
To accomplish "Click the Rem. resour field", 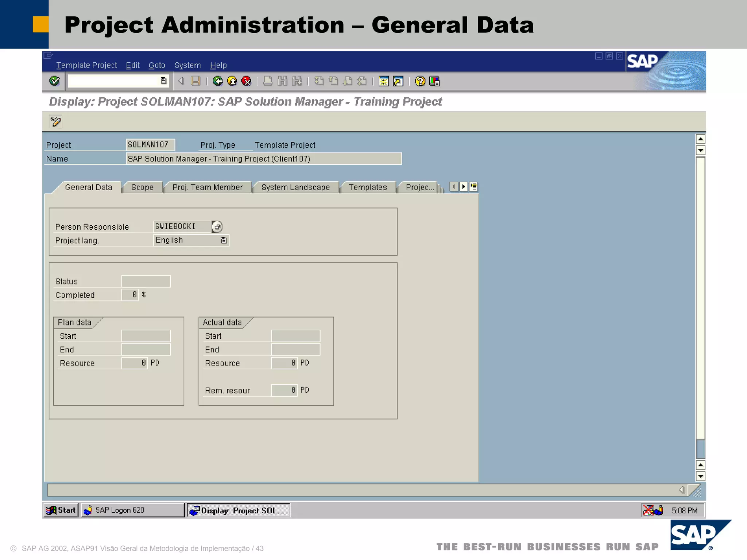I will (285, 390).
